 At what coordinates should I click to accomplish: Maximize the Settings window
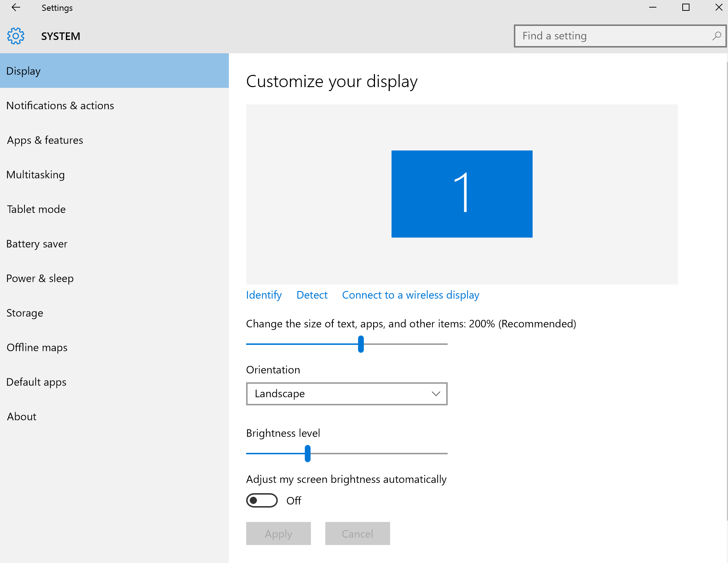click(686, 8)
